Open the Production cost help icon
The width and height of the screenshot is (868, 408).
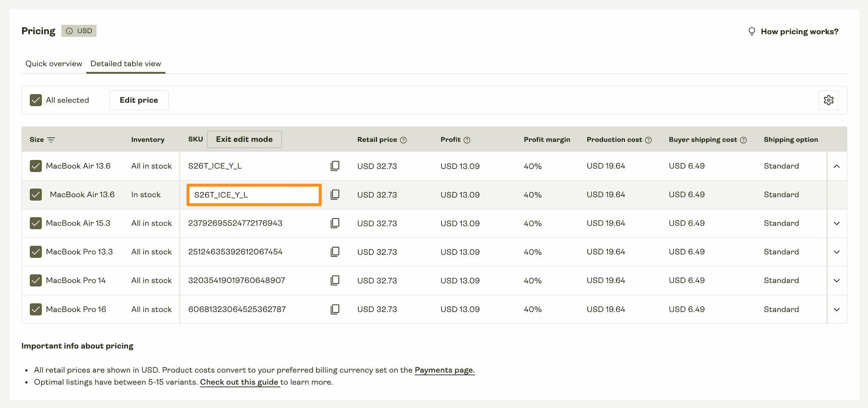click(x=649, y=140)
